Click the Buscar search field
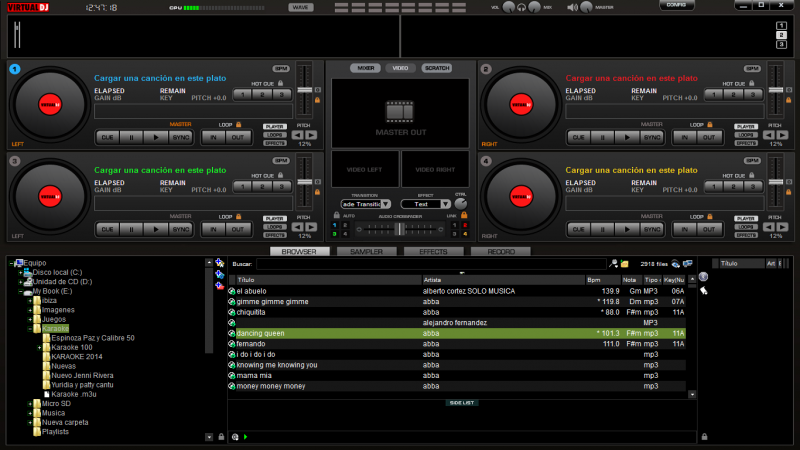Screen dimensions: 800x450 (431, 264)
